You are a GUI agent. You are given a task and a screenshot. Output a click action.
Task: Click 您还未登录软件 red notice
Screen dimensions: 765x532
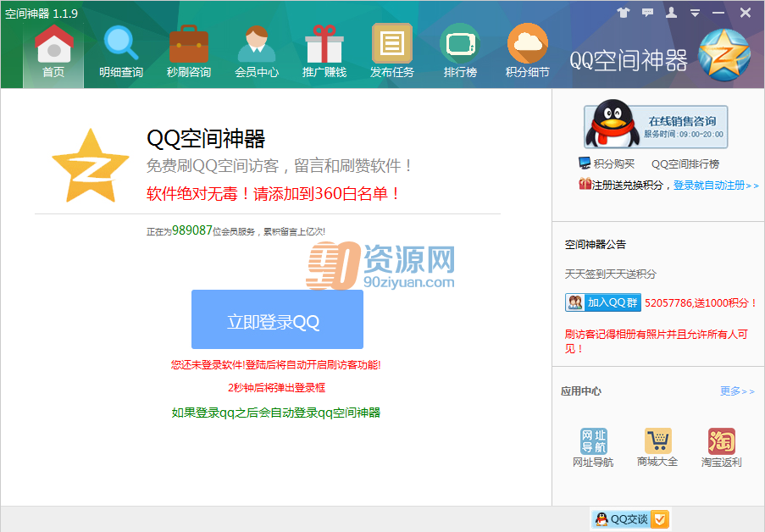[x=275, y=364]
